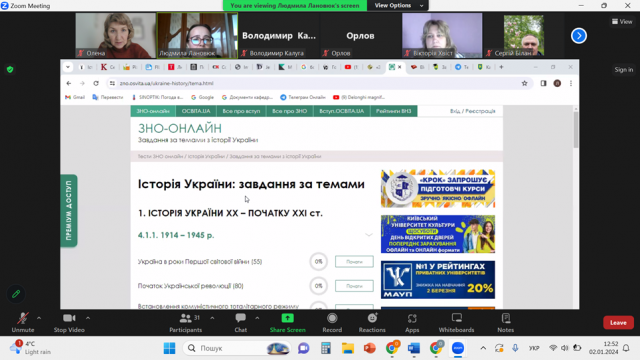Select Все про вступ site tab
This screenshot has height=360, width=640.
(241, 111)
